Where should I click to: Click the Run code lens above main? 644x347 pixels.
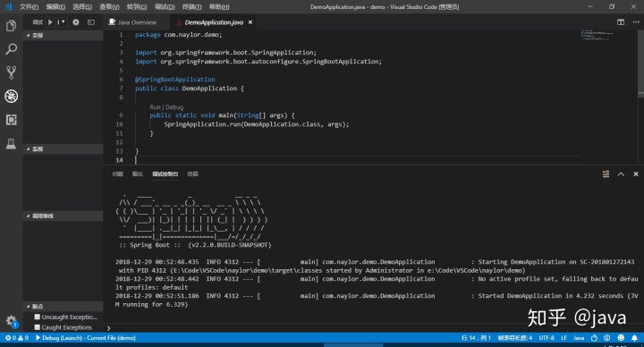tap(155, 106)
